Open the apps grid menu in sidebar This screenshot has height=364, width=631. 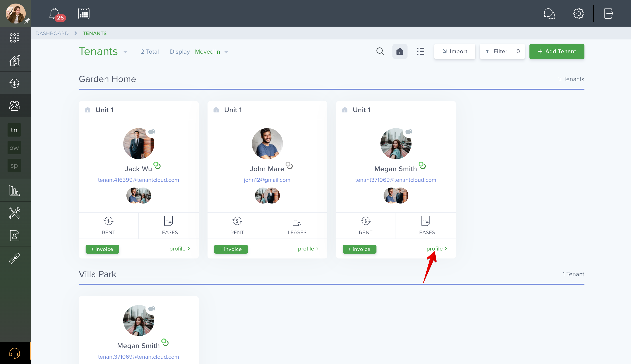(14, 38)
